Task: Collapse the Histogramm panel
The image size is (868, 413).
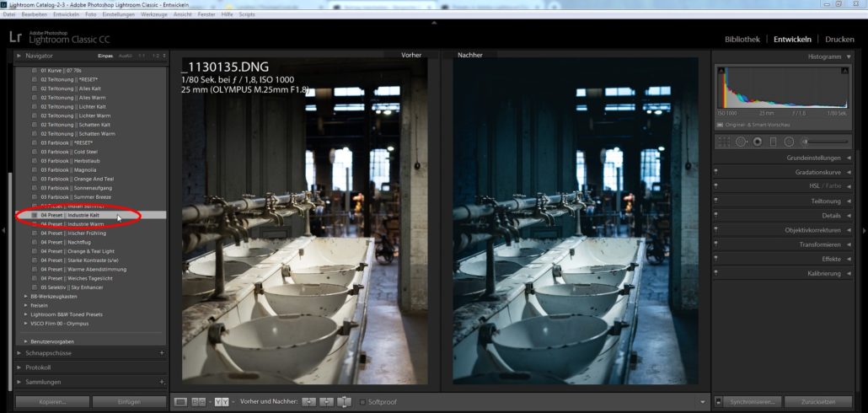Action: tap(849, 56)
